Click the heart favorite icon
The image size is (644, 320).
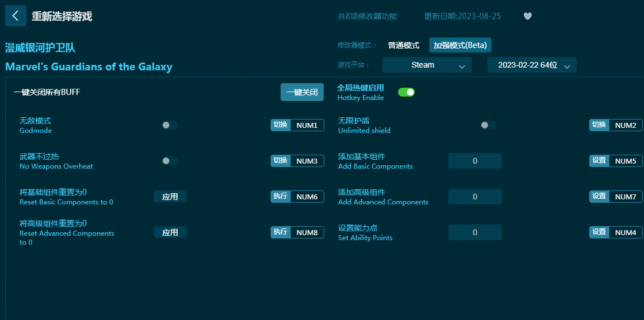528,16
